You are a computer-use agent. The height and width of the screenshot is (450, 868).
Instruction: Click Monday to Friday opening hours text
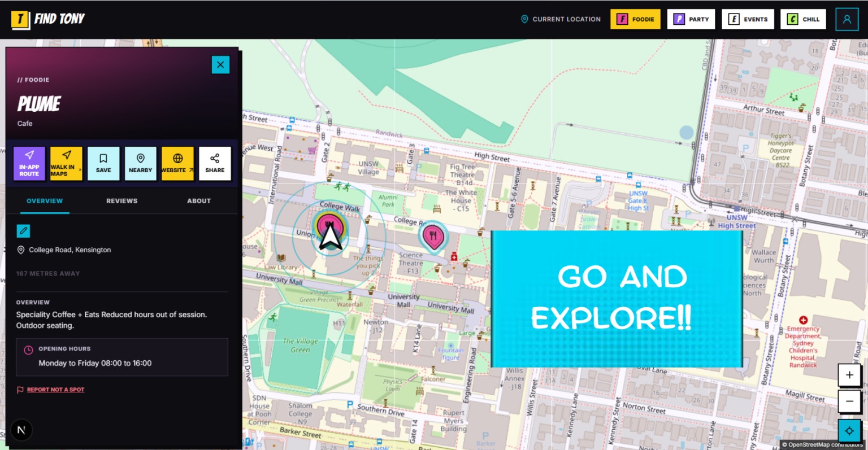pyautogui.click(x=95, y=363)
